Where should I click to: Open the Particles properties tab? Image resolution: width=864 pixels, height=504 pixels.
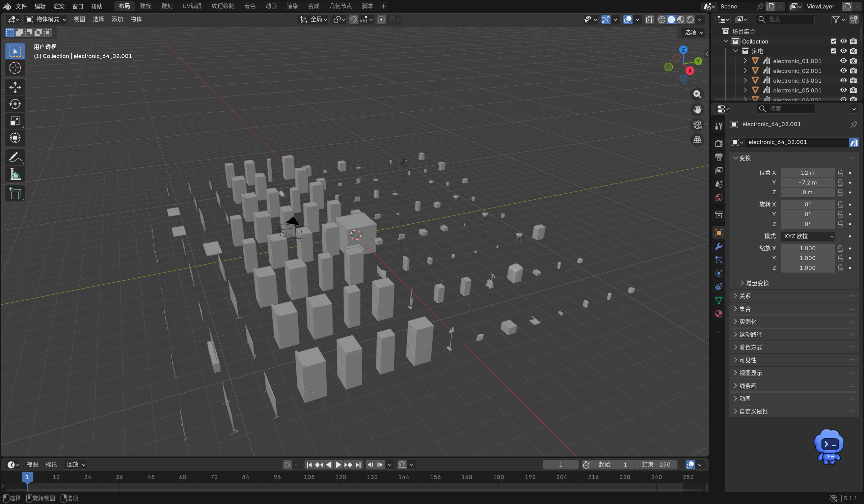[x=719, y=260]
